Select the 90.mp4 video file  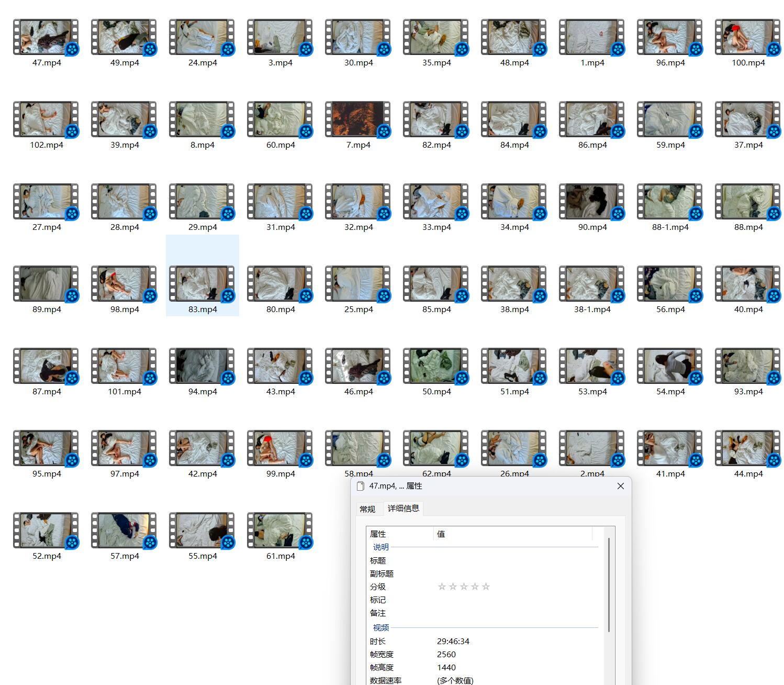click(591, 202)
